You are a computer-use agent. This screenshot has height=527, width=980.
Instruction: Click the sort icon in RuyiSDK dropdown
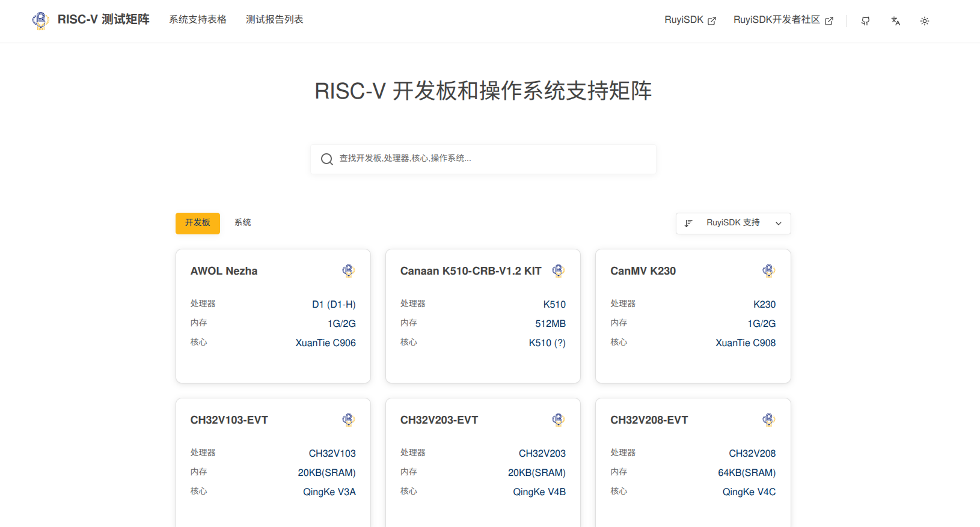click(688, 223)
